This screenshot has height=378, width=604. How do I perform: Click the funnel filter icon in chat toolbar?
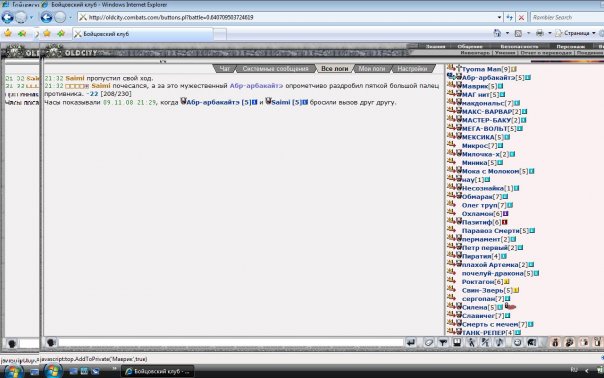coord(443,342)
